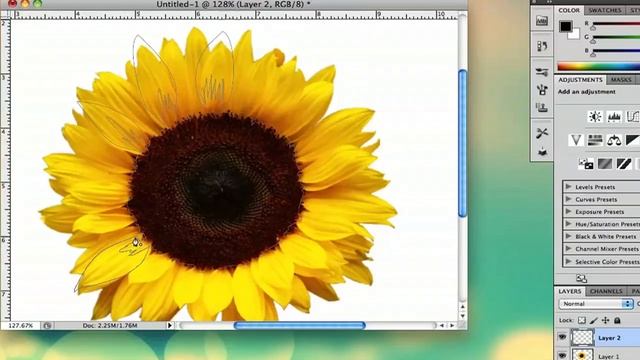The height and width of the screenshot is (360, 640).
Task: Toggle Lock image pixels brush icon
Action: (x=594, y=320)
